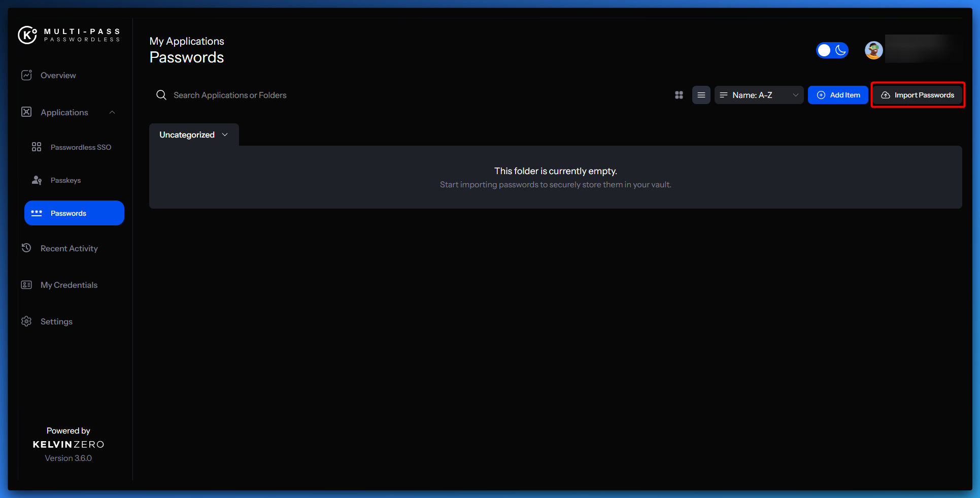This screenshot has height=498, width=980.
Task: Switch to grid view layout
Action: coord(679,95)
